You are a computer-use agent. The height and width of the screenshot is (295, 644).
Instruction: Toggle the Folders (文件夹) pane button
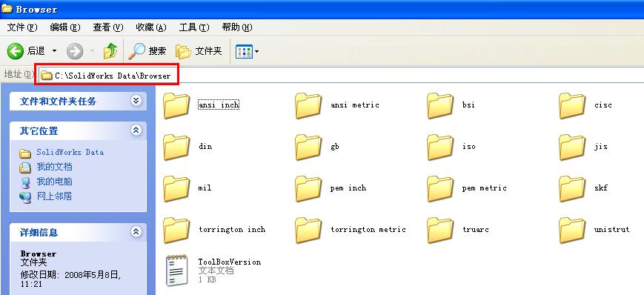pyautogui.click(x=199, y=51)
